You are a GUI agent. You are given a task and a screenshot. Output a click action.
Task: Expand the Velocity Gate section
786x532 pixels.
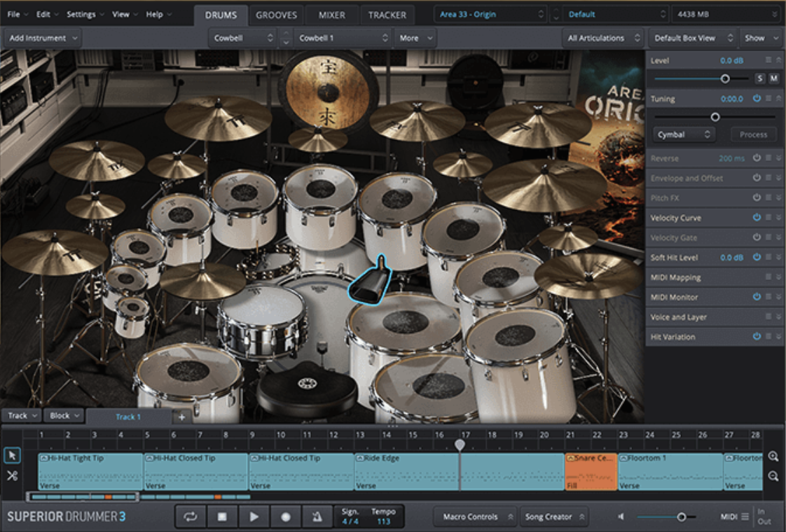click(x=778, y=237)
